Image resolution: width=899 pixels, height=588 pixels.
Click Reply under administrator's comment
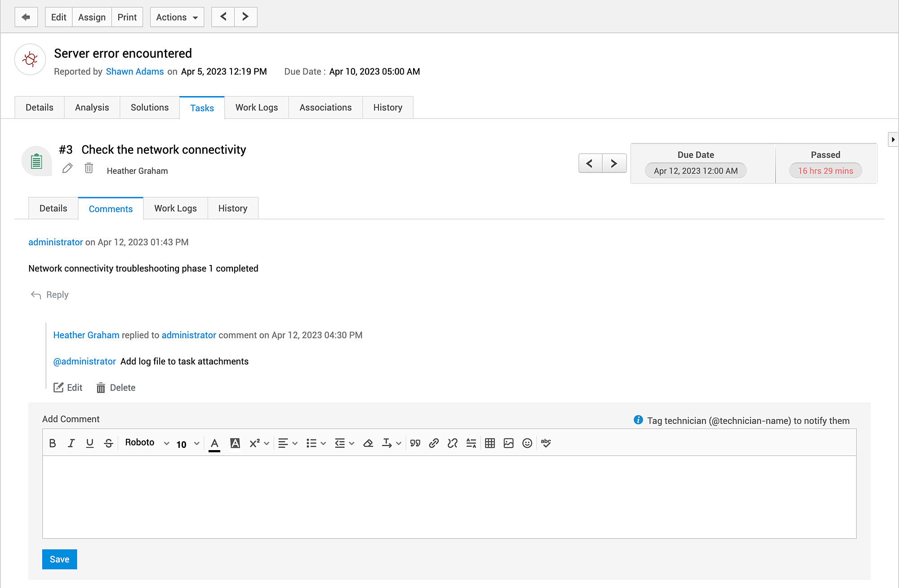(50, 295)
